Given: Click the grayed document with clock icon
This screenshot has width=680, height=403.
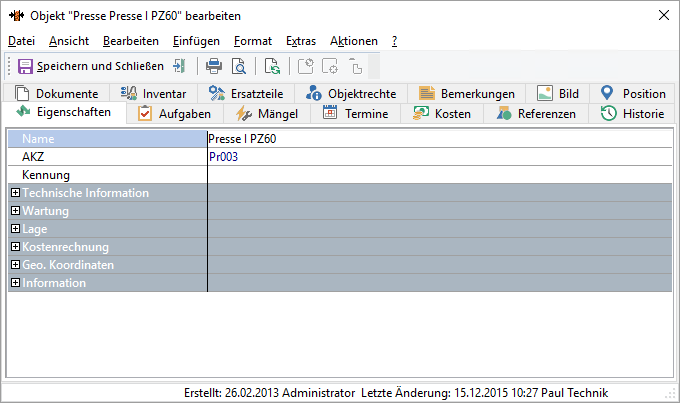Looking at the screenshot, I should (306, 66).
